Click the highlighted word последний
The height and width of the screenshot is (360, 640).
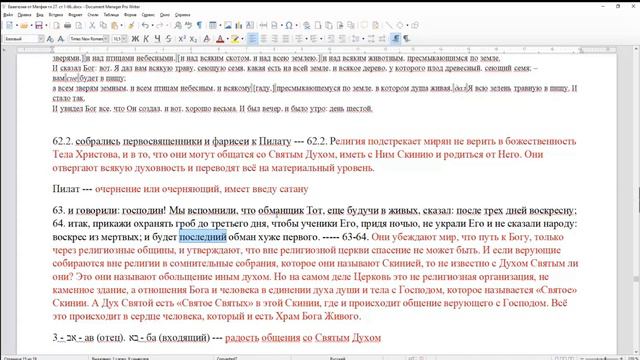(x=203, y=236)
